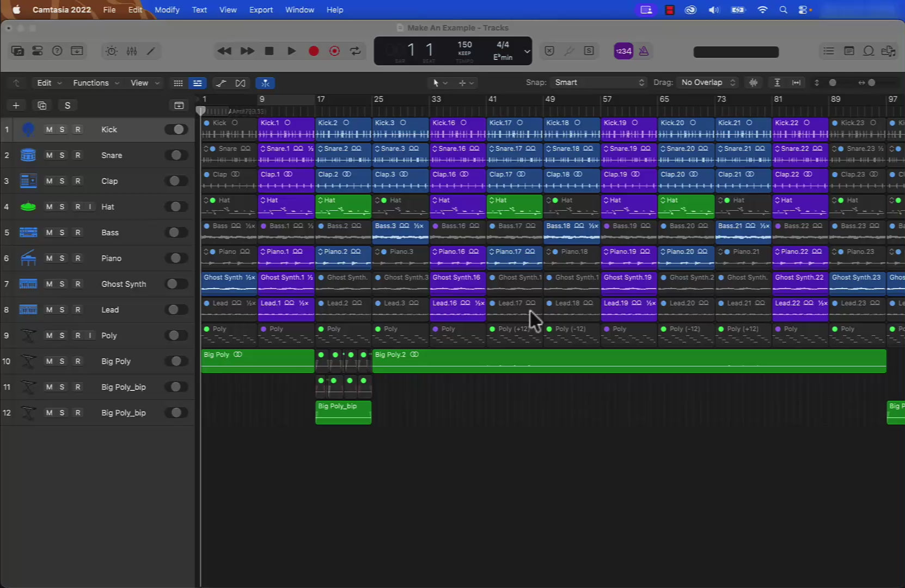This screenshot has width=905, height=588.
Task: Open the Mixer from control bar
Action: coord(132,51)
